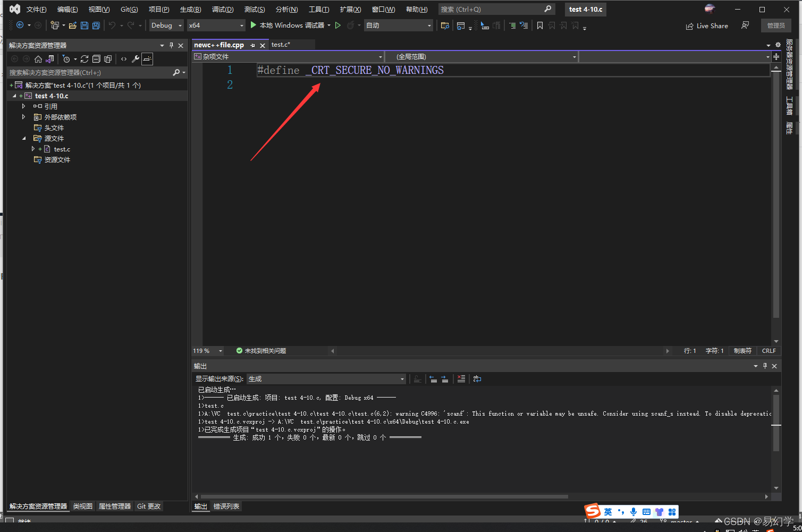Click Sync with Active Document refresh icon
The width and height of the screenshot is (802, 532).
[x=85, y=59]
